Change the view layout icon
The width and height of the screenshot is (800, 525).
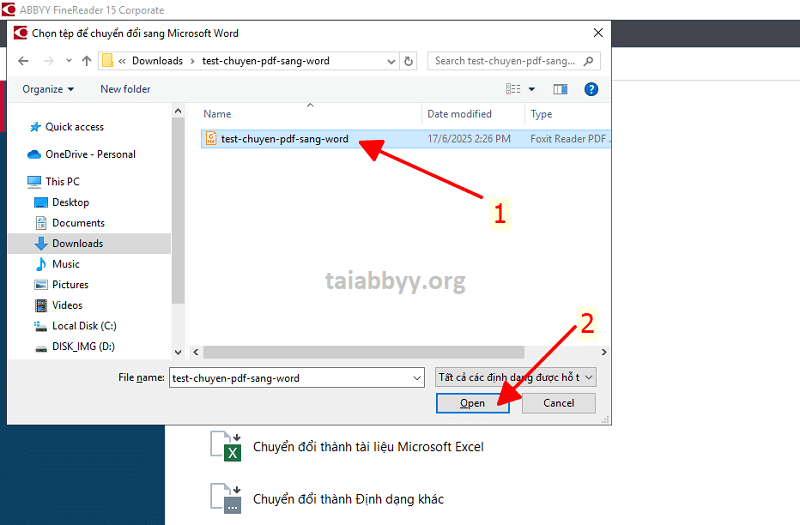513,89
